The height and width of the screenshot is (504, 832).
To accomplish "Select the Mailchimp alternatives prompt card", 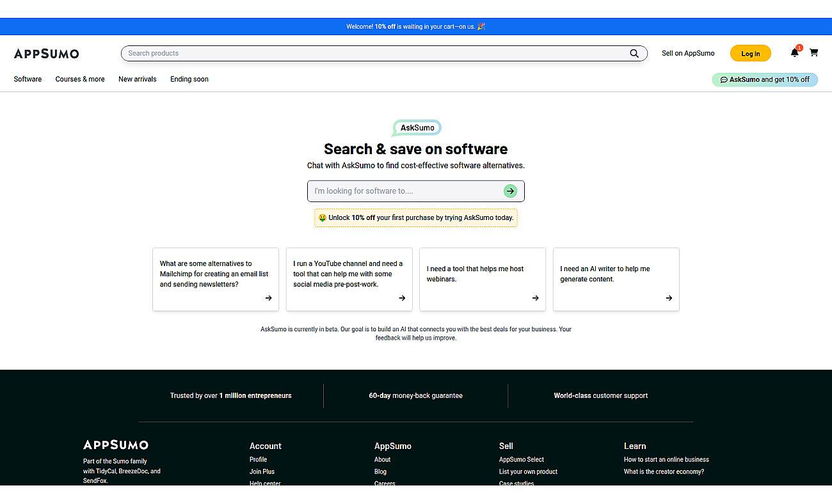I will 216,280.
